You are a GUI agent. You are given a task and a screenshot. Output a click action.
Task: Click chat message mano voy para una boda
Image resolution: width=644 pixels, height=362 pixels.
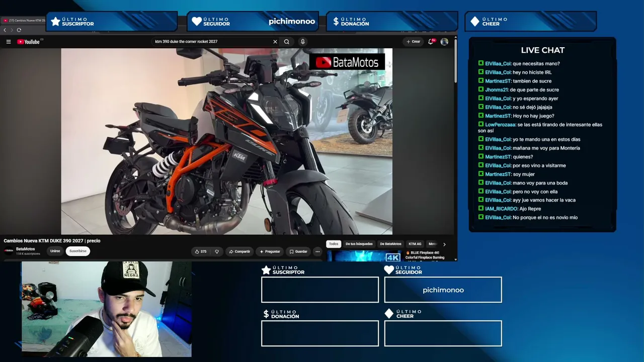pyautogui.click(x=540, y=183)
